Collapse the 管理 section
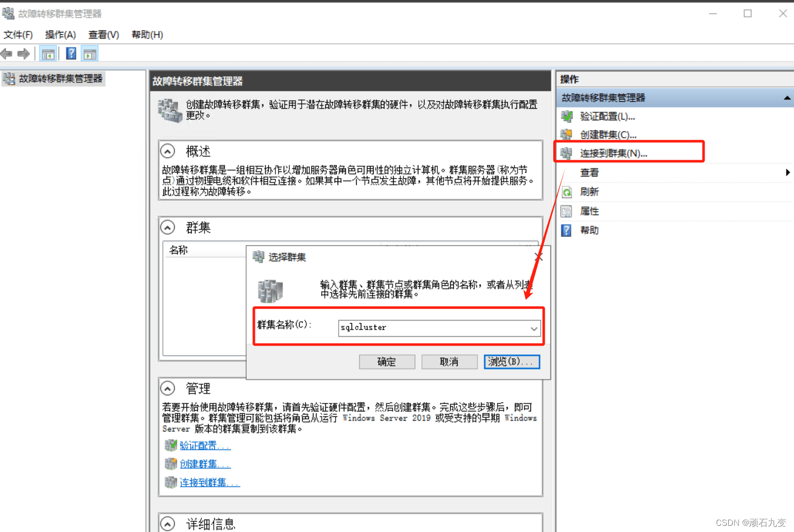 pyautogui.click(x=168, y=388)
